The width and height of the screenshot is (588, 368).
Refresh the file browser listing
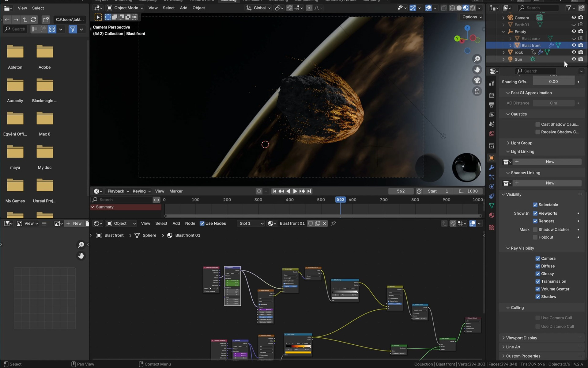coord(33,20)
